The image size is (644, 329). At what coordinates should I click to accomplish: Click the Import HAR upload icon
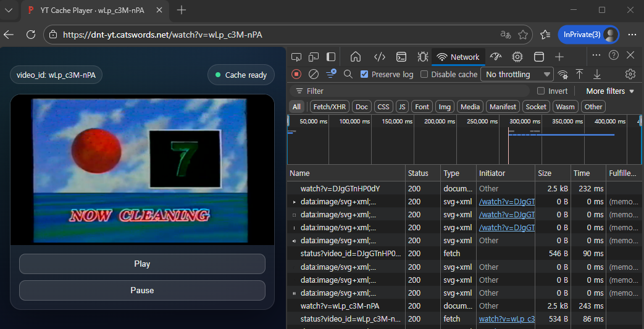pos(579,74)
